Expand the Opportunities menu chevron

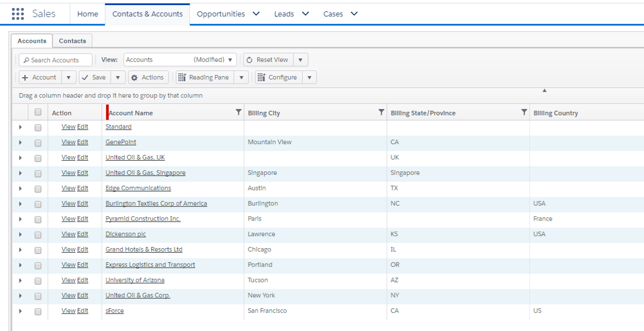(256, 14)
